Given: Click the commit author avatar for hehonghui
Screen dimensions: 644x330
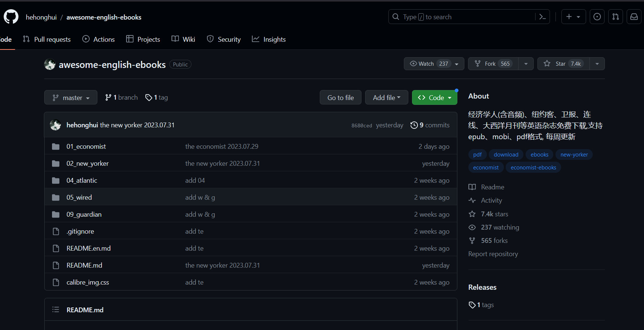Looking at the screenshot, I should tap(55, 125).
